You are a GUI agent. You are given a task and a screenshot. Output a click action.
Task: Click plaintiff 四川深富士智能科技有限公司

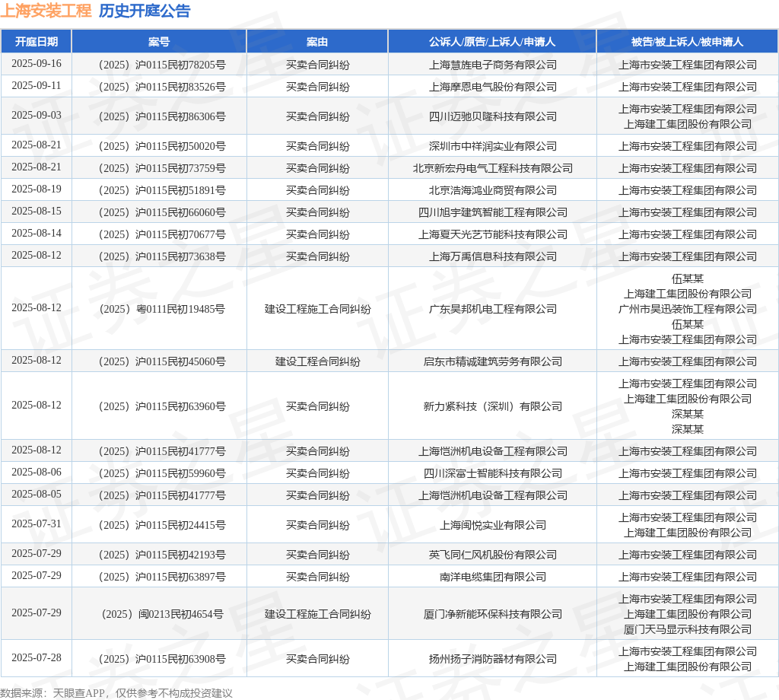(x=492, y=473)
